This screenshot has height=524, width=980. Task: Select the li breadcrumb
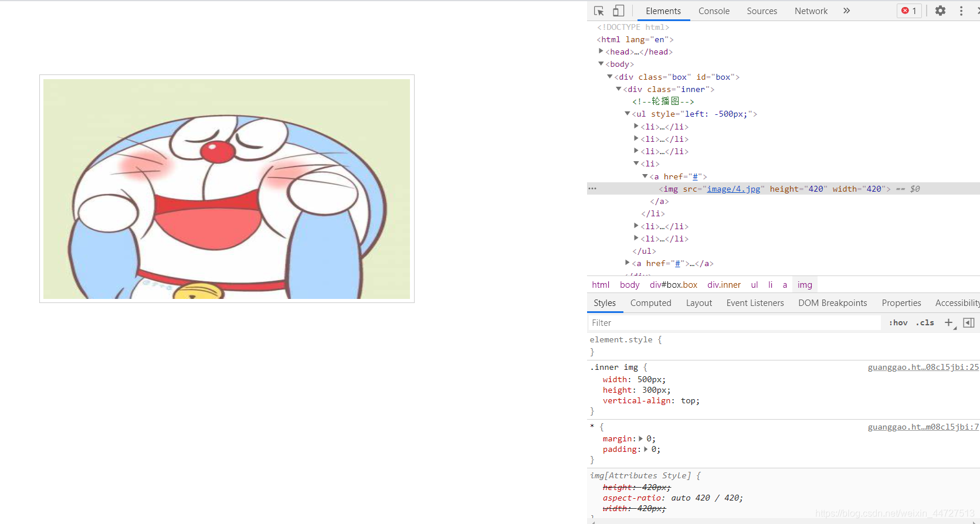click(770, 285)
